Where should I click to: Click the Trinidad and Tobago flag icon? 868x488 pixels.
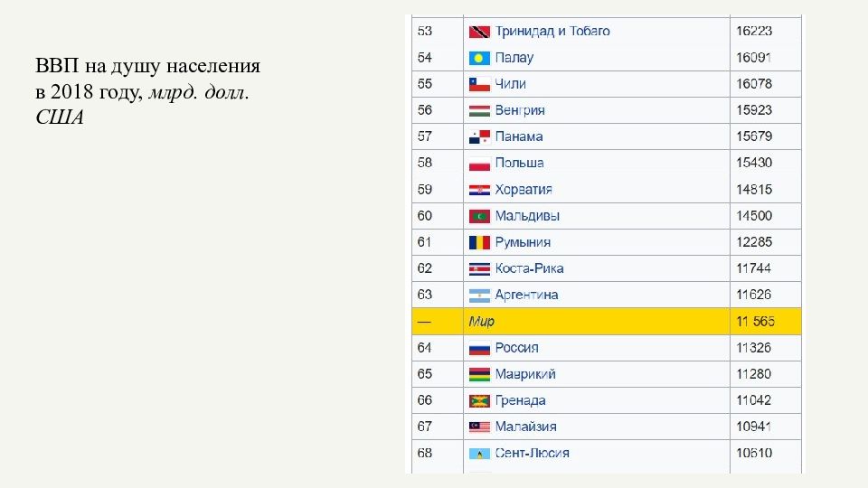click(x=479, y=32)
